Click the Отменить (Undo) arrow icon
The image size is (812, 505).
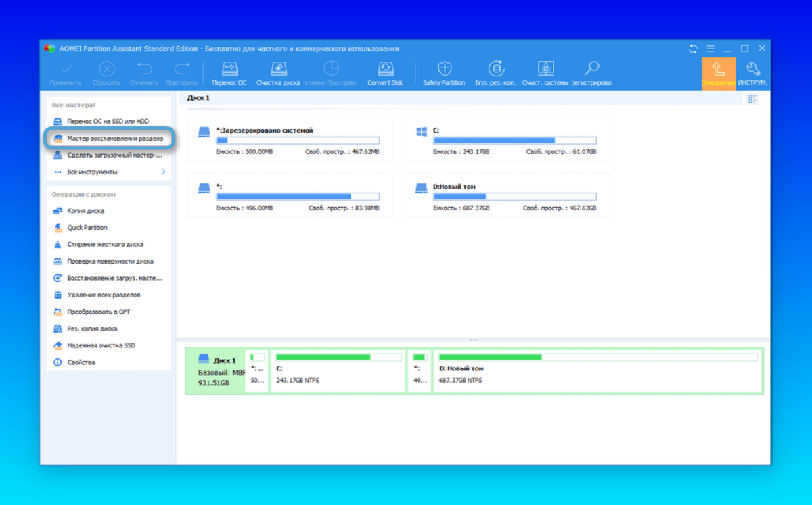point(144,68)
